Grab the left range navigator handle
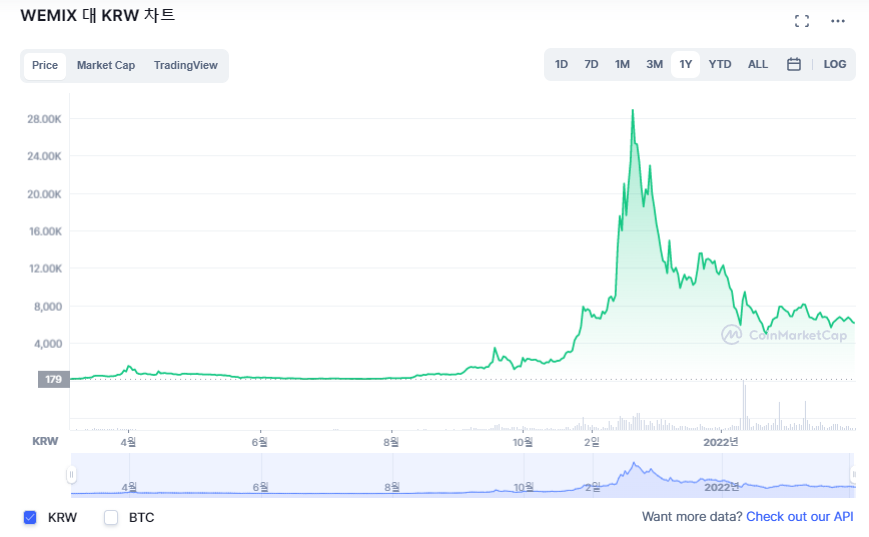Screen dimensions: 869x537 71,474
